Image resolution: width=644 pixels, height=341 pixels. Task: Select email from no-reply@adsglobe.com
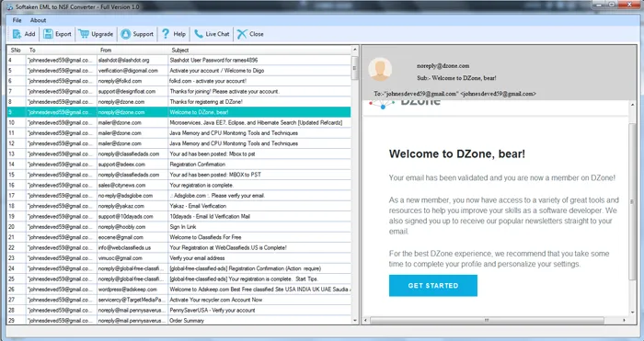(x=179, y=196)
